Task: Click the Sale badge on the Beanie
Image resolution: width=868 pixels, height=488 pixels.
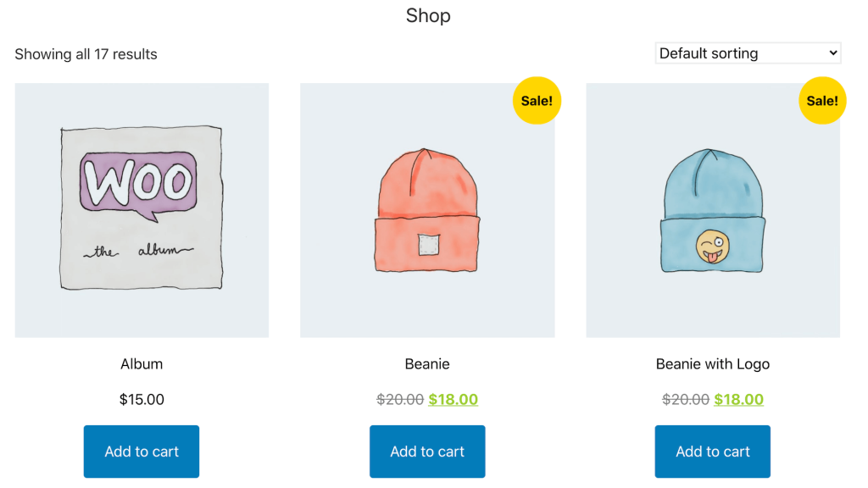Action: coord(537,100)
